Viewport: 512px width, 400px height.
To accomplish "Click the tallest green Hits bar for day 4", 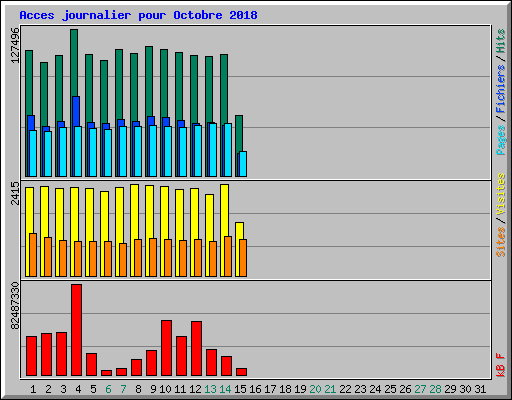I will pyautogui.click(x=74, y=63).
